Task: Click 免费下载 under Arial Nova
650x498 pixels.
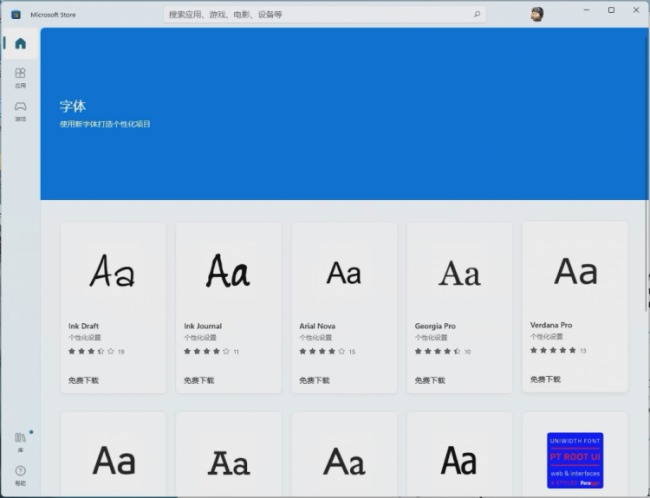Action: click(314, 380)
